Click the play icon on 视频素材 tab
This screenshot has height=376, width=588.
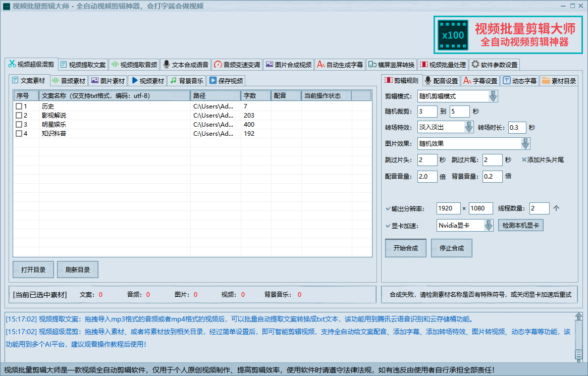[x=134, y=80]
